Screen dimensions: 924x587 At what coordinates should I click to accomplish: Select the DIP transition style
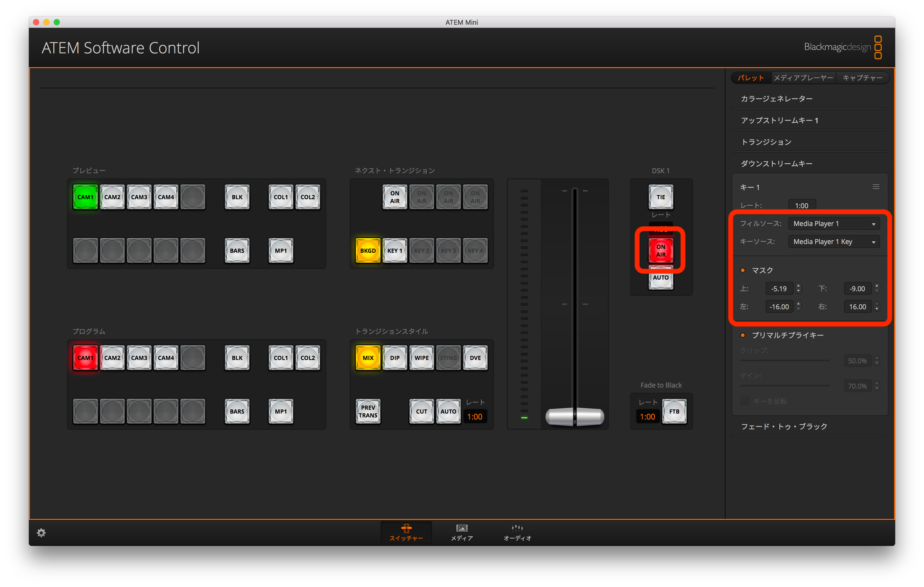(x=394, y=358)
